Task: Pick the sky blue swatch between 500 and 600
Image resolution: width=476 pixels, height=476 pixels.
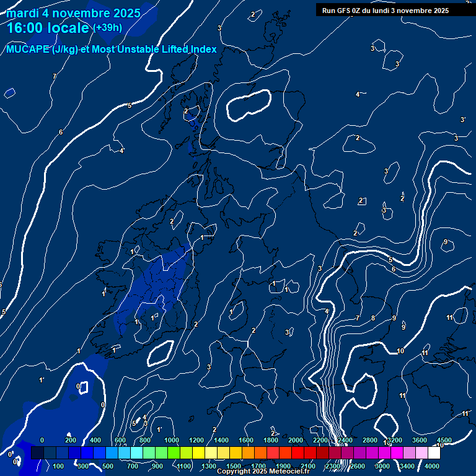Action: point(112,452)
